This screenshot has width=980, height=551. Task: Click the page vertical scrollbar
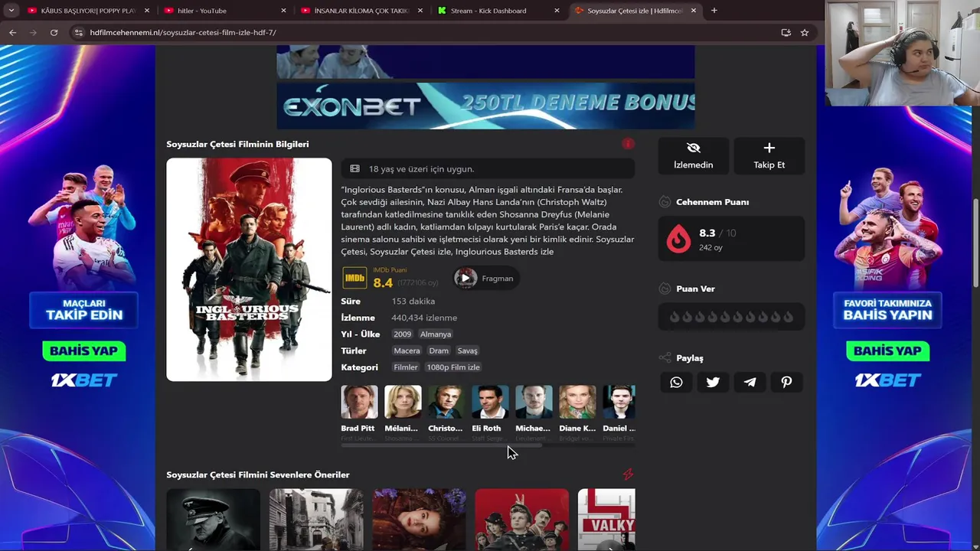point(975,243)
